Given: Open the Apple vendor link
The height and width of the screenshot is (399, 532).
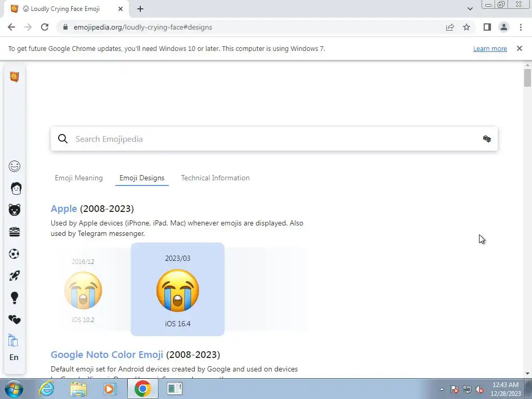Looking at the screenshot, I should (x=64, y=208).
